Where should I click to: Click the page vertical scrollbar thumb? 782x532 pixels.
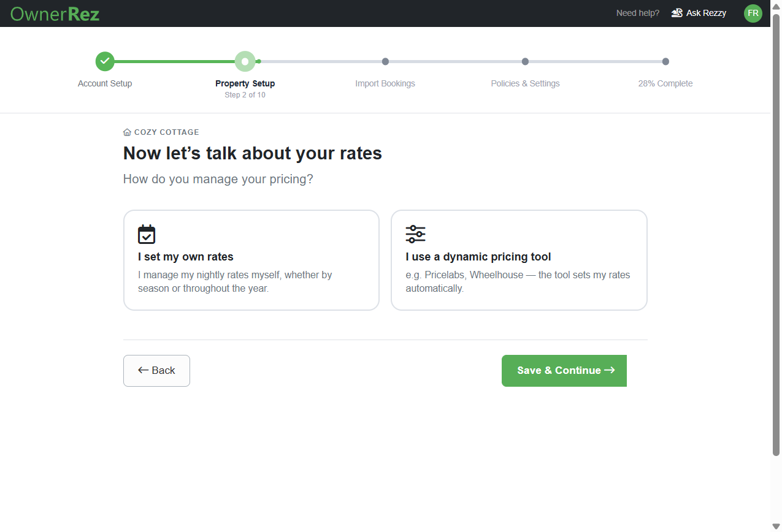[776, 234]
